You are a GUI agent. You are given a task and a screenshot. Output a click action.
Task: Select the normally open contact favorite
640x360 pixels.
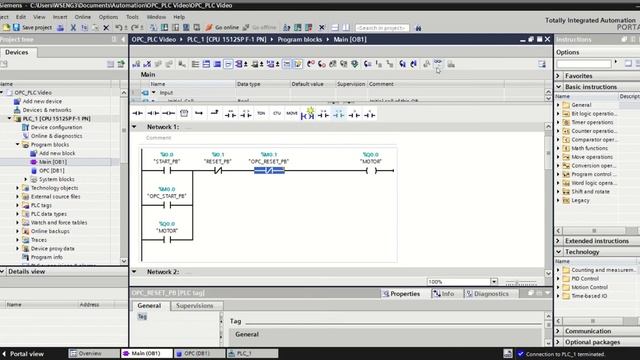pyautogui.click(x=137, y=113)
